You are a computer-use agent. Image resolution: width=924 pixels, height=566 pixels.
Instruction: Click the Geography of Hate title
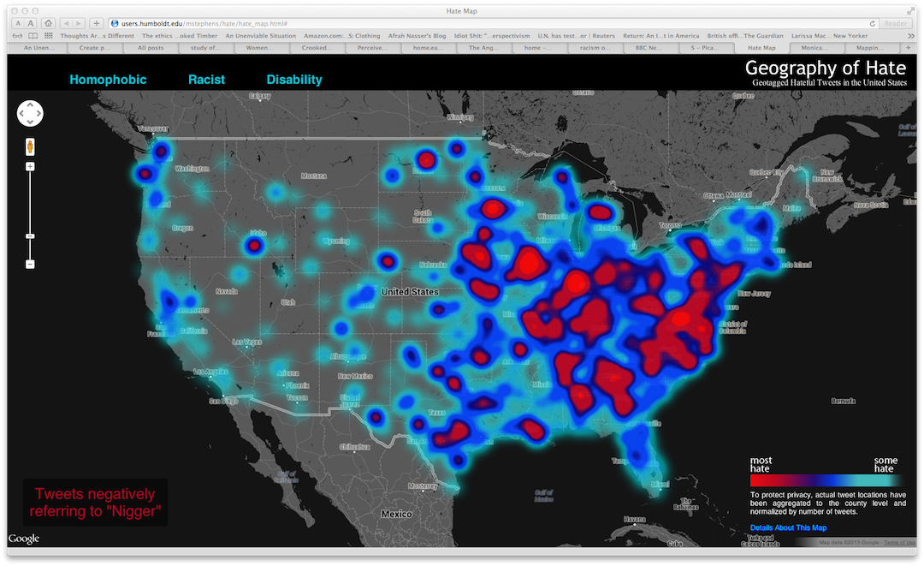[x=825, y=68]
